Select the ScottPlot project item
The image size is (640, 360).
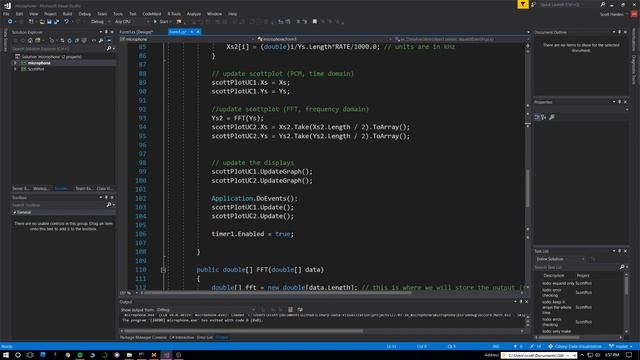click(36, 69)
